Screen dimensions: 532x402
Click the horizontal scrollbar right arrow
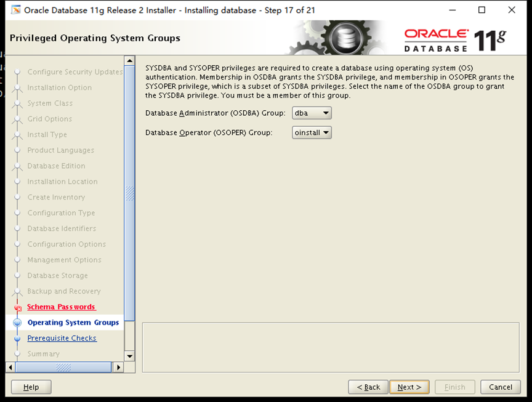point(119,366)
